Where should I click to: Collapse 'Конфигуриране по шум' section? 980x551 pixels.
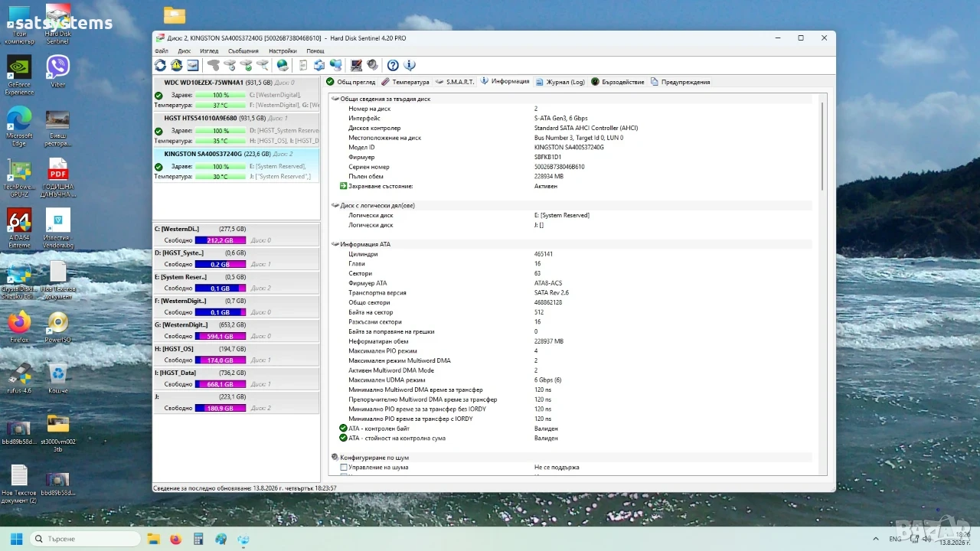click(335, 458)
